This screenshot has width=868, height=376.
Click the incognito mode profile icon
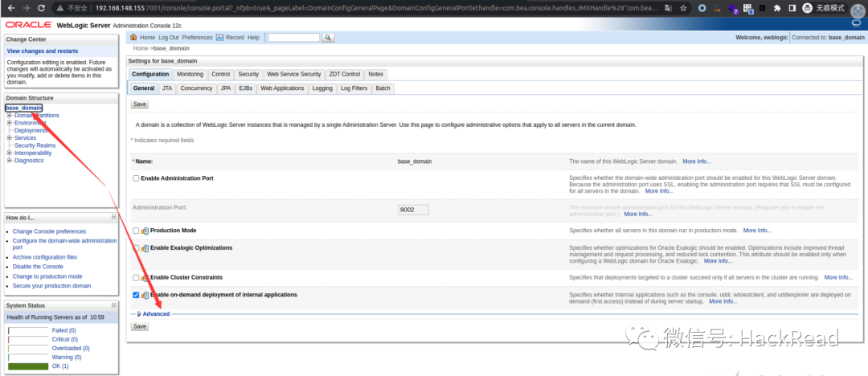[808, 8]
